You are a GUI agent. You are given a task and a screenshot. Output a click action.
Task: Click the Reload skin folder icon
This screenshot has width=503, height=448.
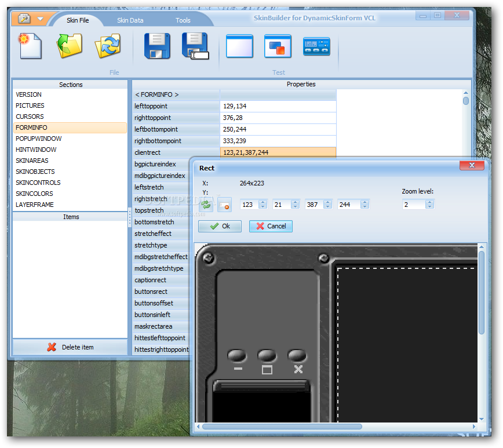tap(108, 46)
